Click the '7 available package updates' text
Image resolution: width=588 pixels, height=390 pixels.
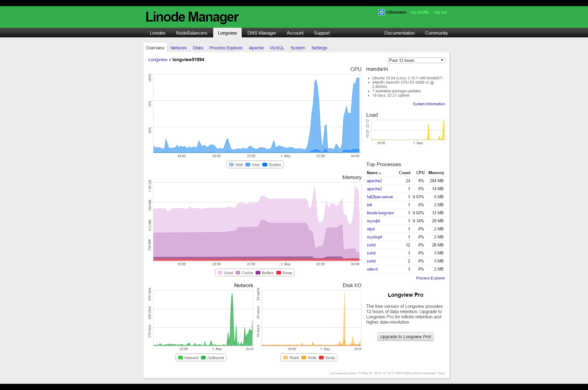(x=396, y=91)
